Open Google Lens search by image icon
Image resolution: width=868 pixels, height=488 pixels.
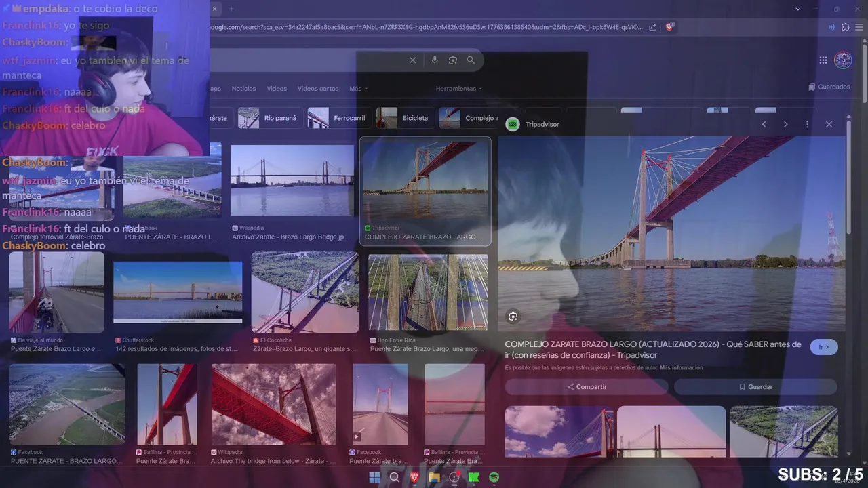pos(453,60)
